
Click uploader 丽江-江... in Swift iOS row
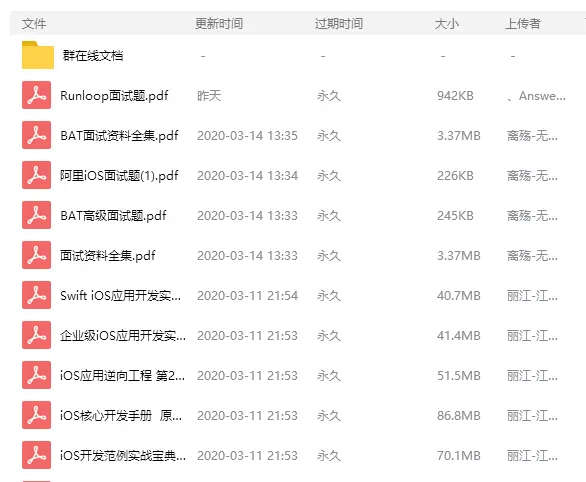(532, 296)
